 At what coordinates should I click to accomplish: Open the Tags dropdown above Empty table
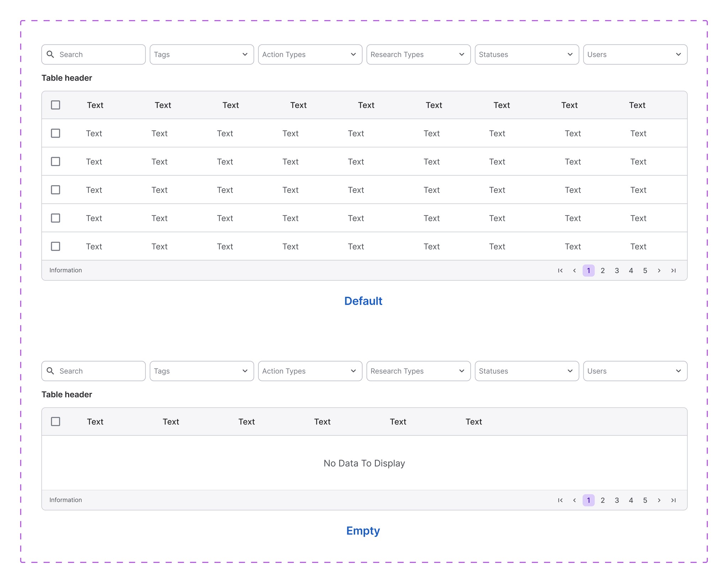[202, 371]
